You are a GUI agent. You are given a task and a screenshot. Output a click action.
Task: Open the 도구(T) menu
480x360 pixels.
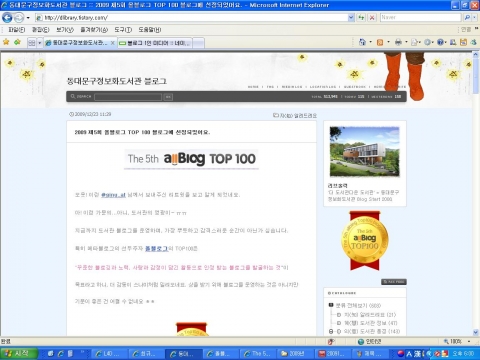[x=123, y=30]
